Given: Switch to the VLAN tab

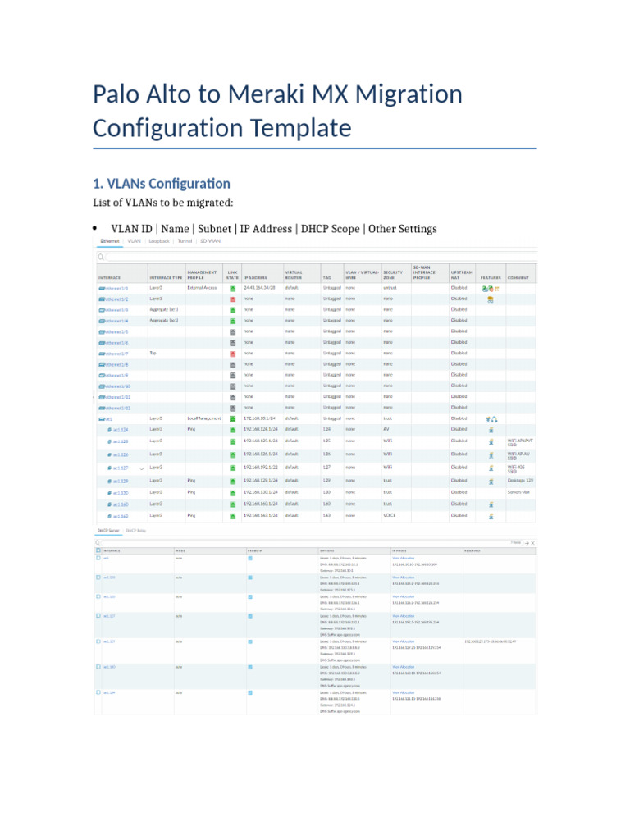Looking at the screenshot, I should pos(134,241).
